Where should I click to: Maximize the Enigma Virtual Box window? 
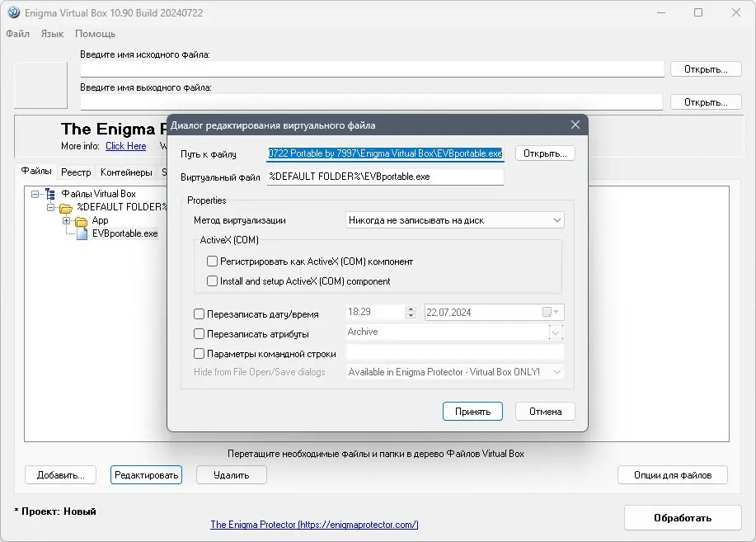click(x=698, y=12)
